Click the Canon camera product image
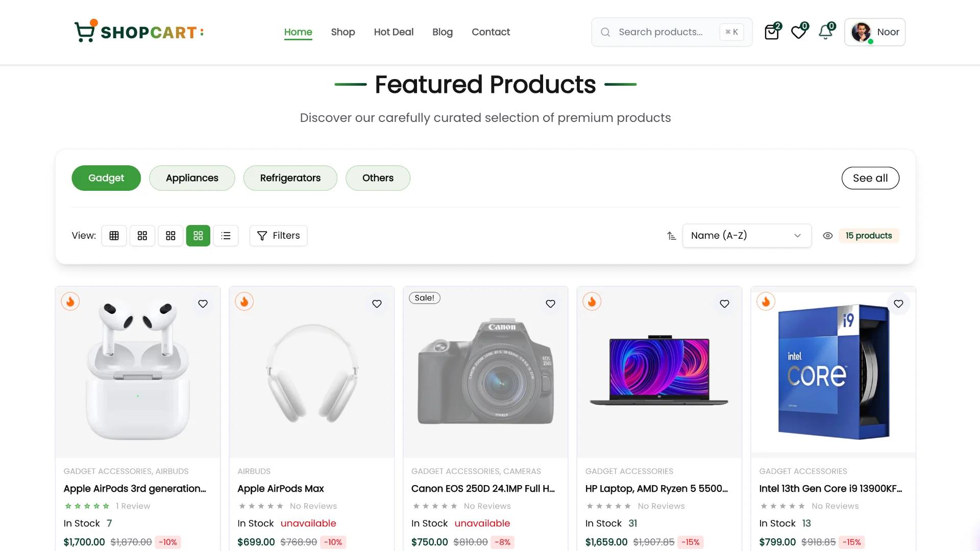This screenshot has width=980, height=551. coord(485,372)
